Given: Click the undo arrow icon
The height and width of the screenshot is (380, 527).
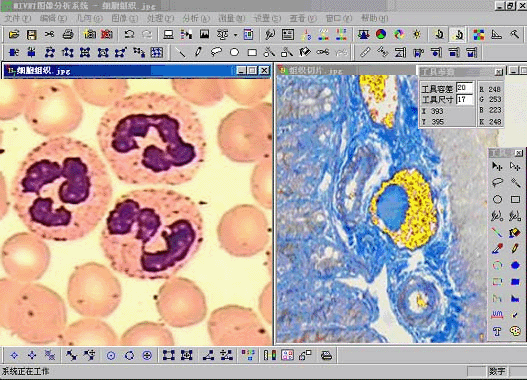Looking at the screenshot, I should (129, 35).
